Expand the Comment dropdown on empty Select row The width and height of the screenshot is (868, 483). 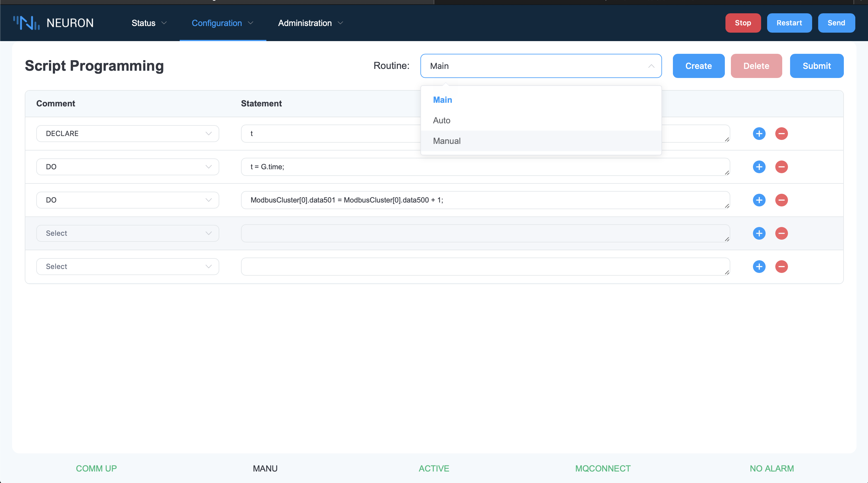coord(127,232)
